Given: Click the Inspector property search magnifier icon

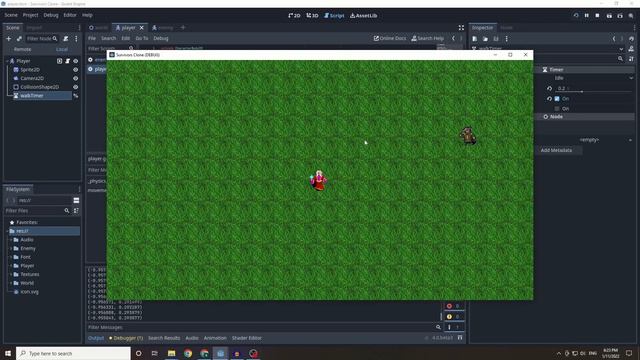Looking at the screenshot, I should (x=620, y=59).
